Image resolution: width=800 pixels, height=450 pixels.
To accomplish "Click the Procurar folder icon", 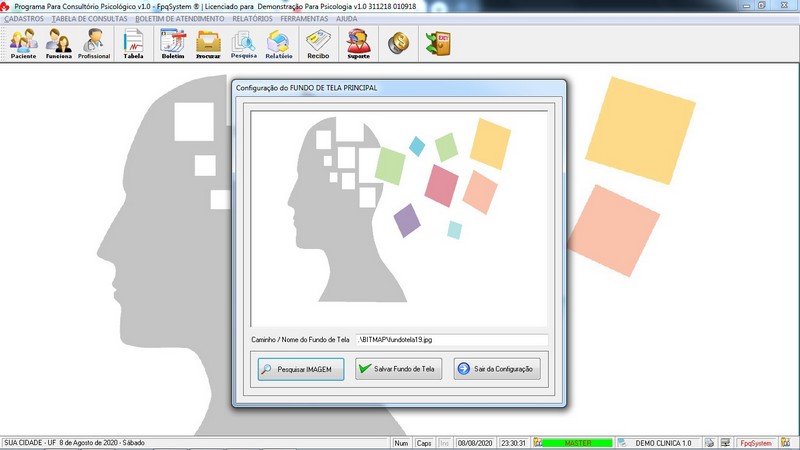I will [x=208, y=44].
